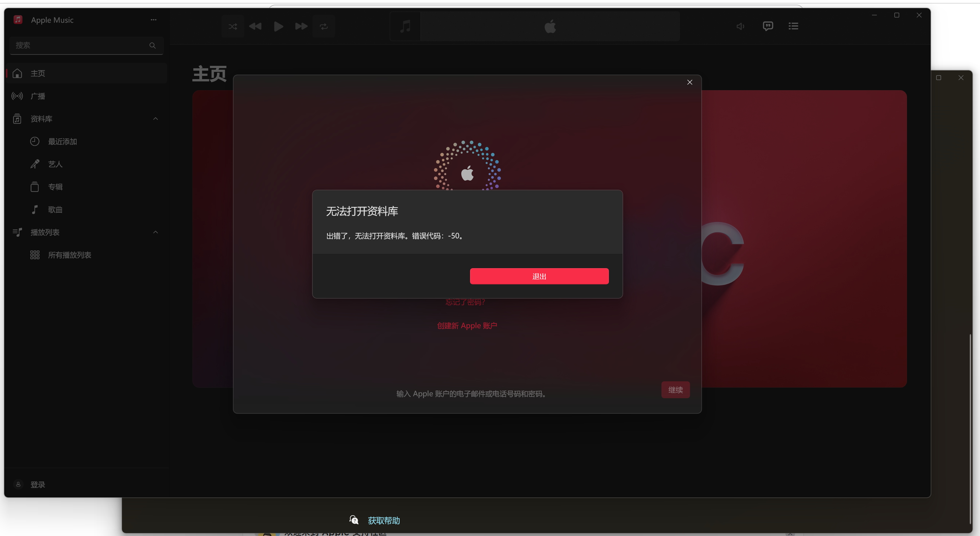Open the lyrics speech-bubble icon
980x536 pixels.
(x=768, y=26)
